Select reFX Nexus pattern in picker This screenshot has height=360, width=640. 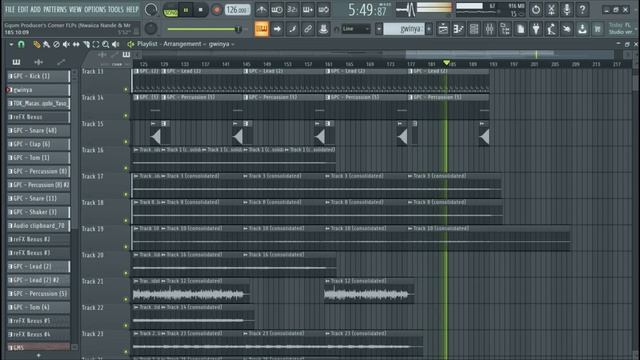[x=39, y=117]
